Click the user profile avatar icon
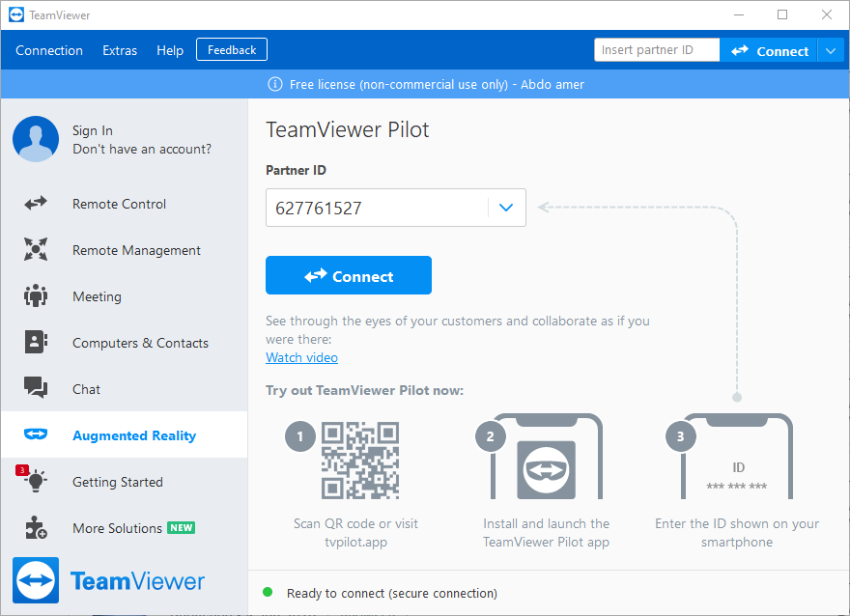This screenshot has height=616, width=850. pos(36,139)
